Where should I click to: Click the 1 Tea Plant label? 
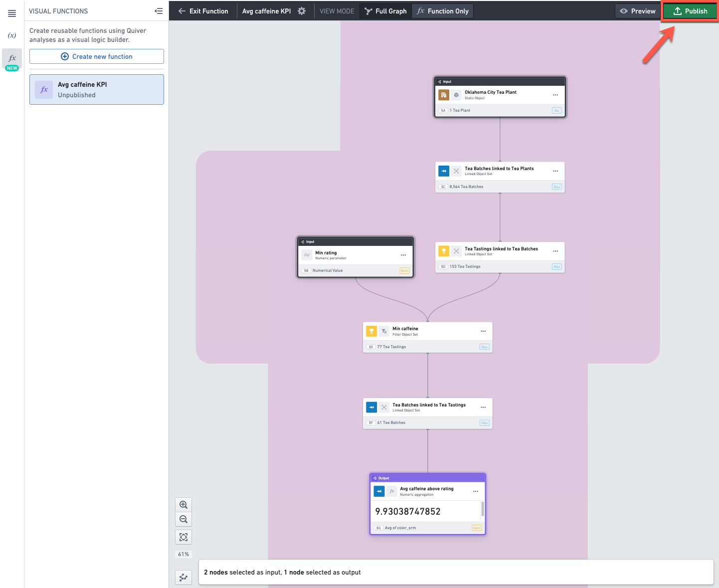(x=459, y=110)
